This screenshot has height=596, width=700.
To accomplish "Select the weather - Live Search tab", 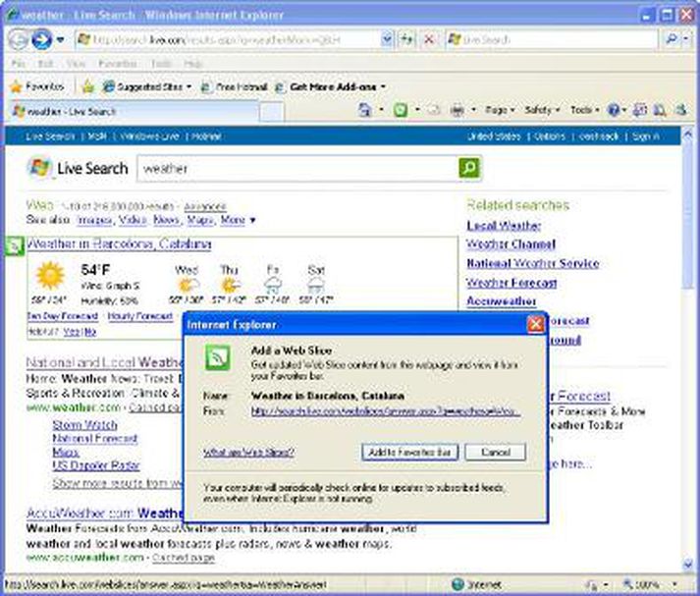I will (x=132, y=111).
